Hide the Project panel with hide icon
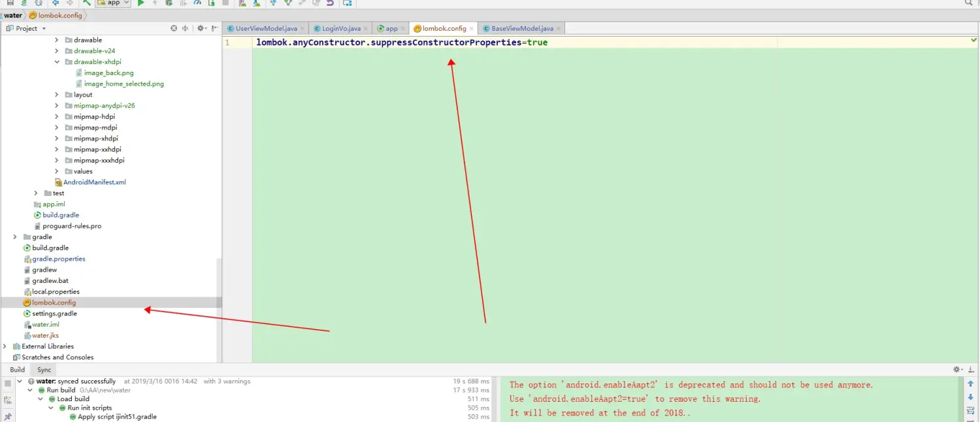This screenshot has width=980, height=422. [x=214, y=28]
